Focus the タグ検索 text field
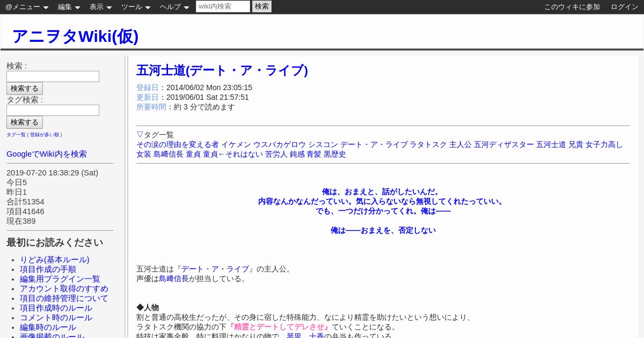Screen dimensions: 644x338 pyautogui.click(x=53, y=111)
